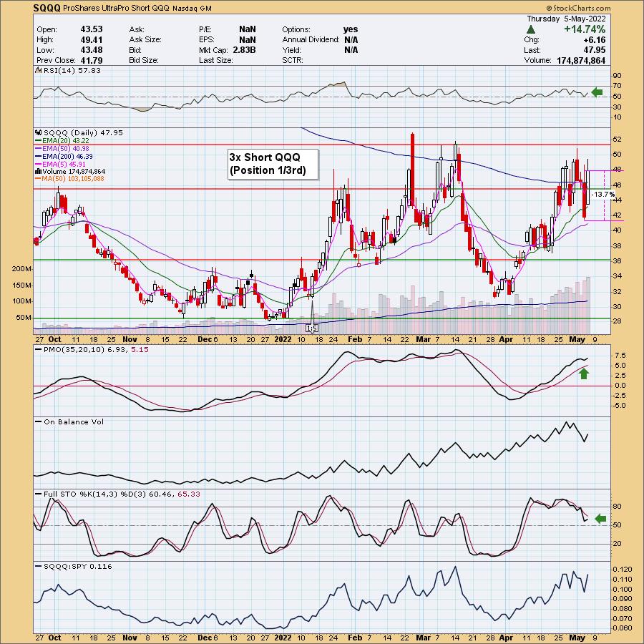Image resolution: width=644 pixels, height=644 pixels.
Task: Click the 1:5 split marker
Action: point(312,328)
